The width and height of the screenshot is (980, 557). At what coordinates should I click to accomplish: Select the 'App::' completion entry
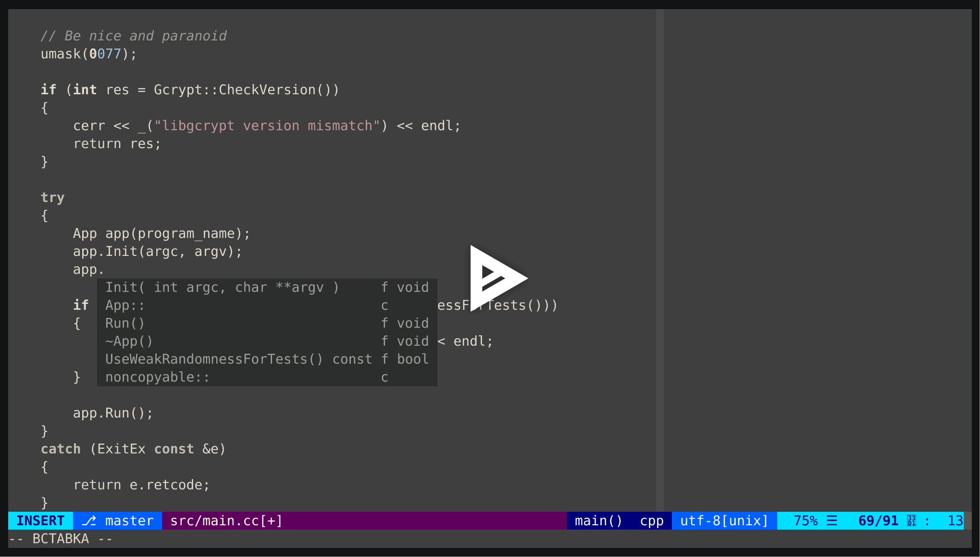pyautogui.click(x=267, y=305)
